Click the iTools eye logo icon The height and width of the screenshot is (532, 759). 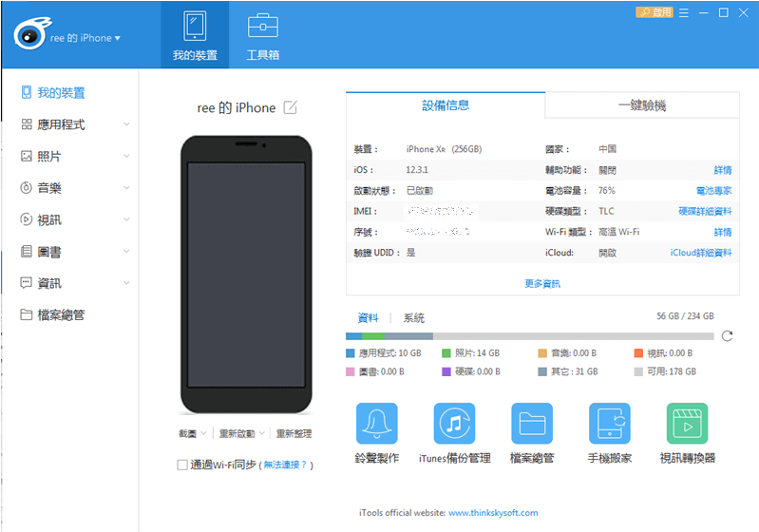point(32,33)
